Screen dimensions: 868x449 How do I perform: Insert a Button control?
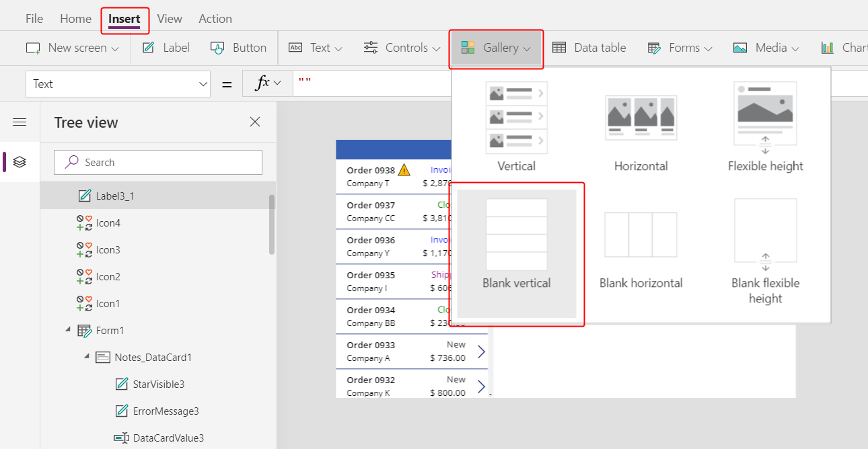point(238,47)
